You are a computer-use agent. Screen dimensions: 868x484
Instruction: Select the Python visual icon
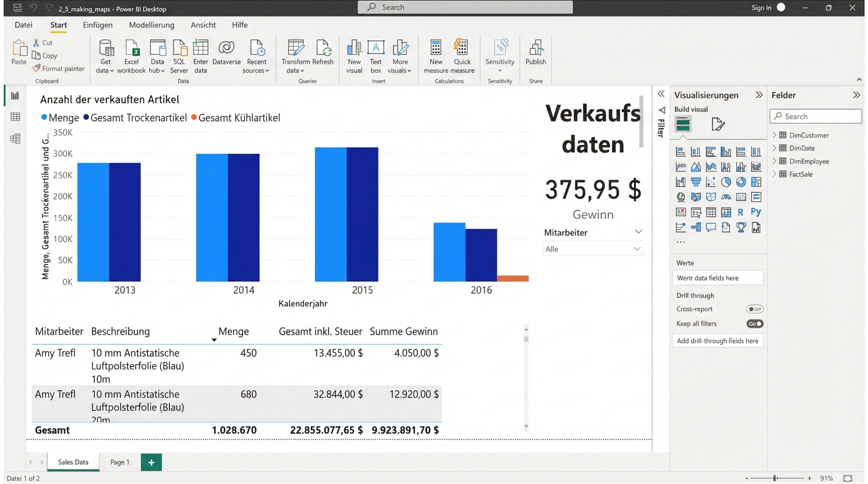tap(756, 212)
